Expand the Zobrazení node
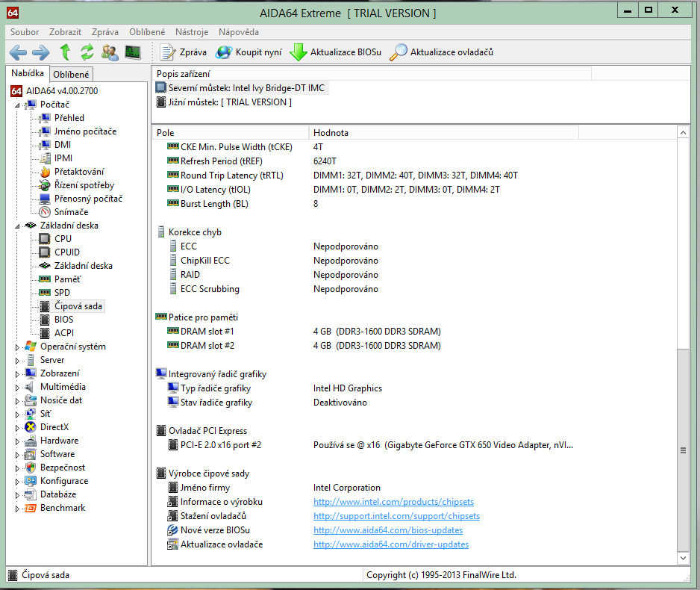 [x=17, y=374]
